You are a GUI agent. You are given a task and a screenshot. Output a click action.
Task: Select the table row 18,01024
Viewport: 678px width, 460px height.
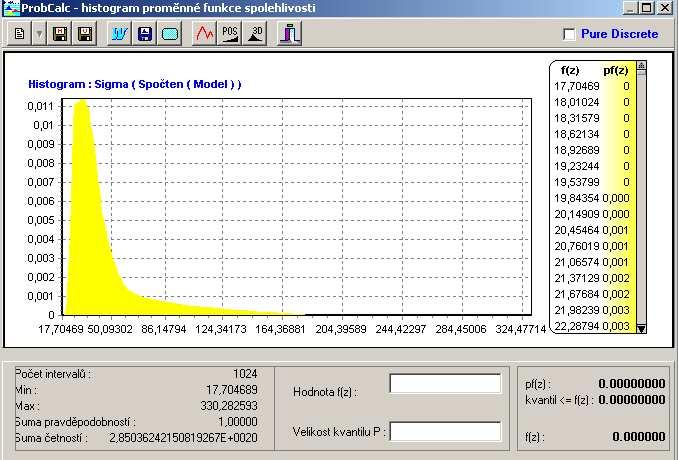(x=592, y=102)
